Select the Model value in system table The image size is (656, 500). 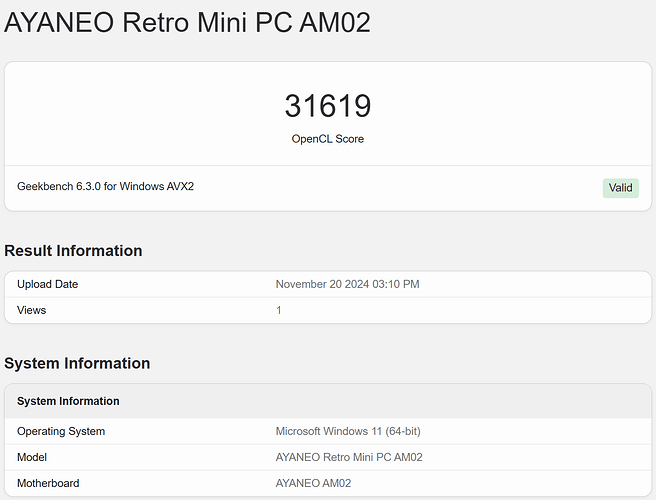pos(349,457)
